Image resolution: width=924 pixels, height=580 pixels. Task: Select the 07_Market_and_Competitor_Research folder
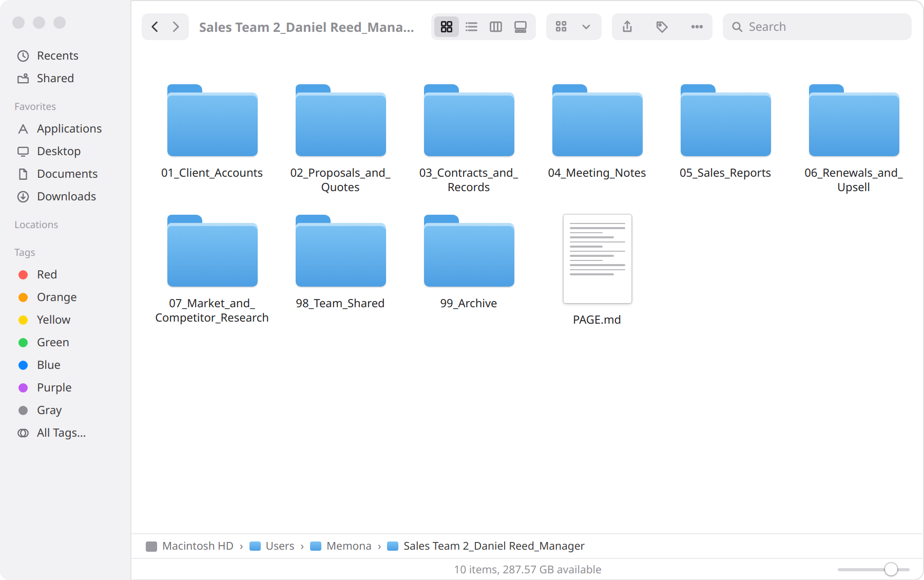pyautogui.click(x=212, y=251)
